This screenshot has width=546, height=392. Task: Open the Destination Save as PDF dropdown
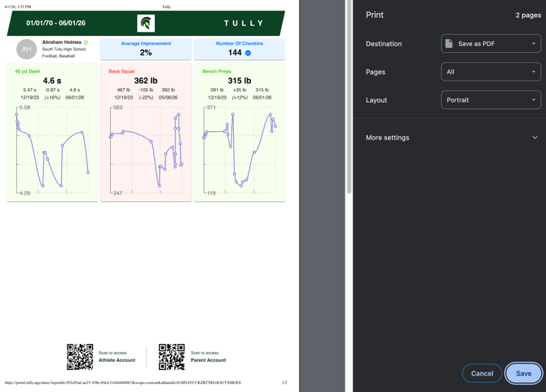(491, 43)
